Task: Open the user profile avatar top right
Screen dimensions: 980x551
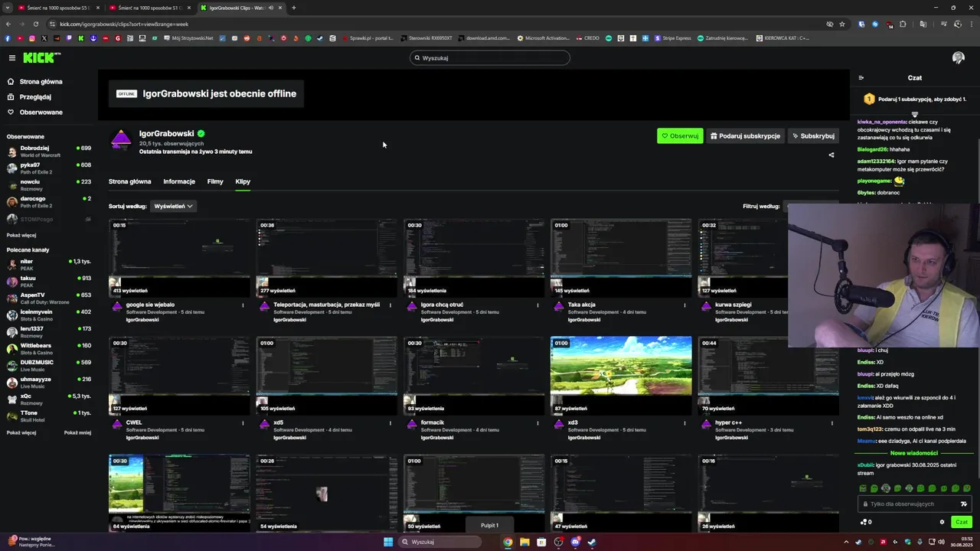Action: (958, 58)
